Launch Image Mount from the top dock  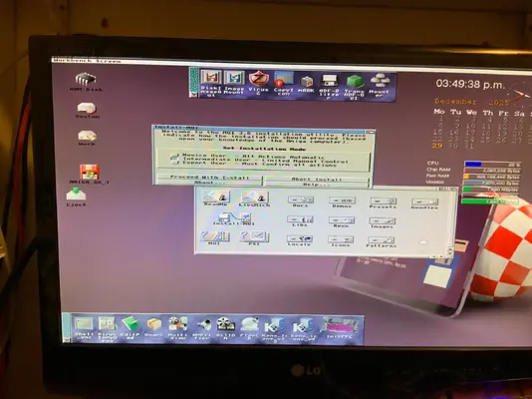(234, 83)
